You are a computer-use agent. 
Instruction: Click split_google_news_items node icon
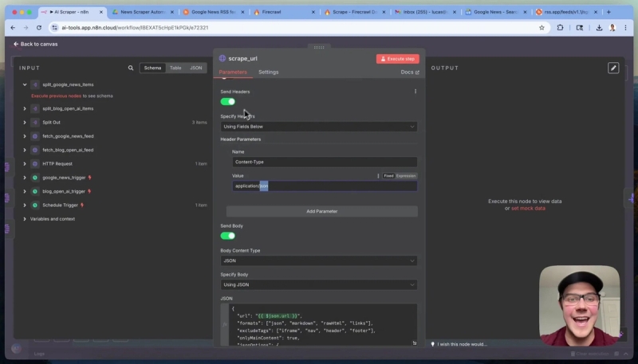35,84
